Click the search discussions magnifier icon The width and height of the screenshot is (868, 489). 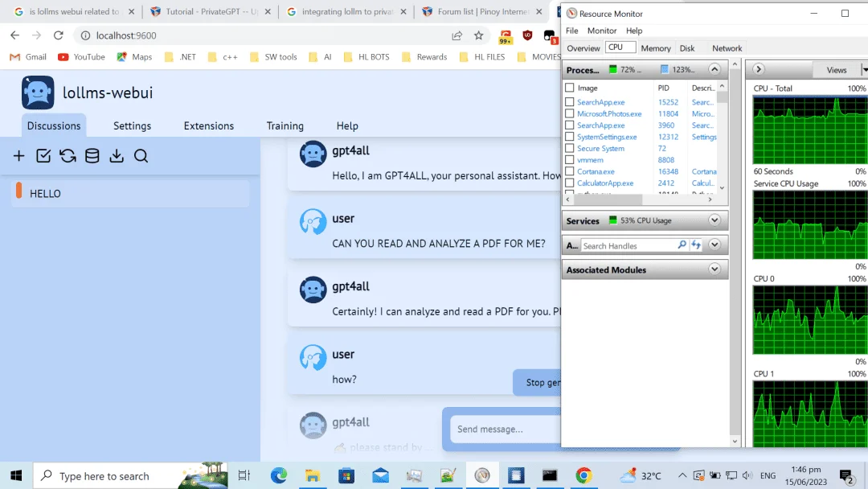point(141,156)
